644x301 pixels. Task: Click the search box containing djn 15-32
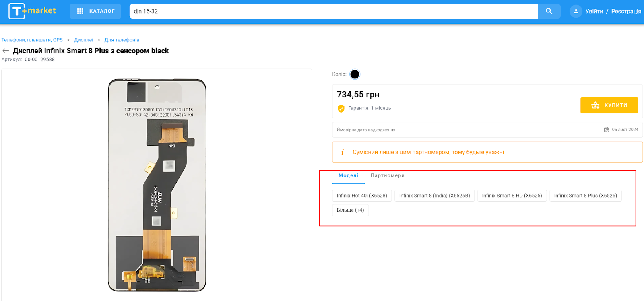pos(333,11)
